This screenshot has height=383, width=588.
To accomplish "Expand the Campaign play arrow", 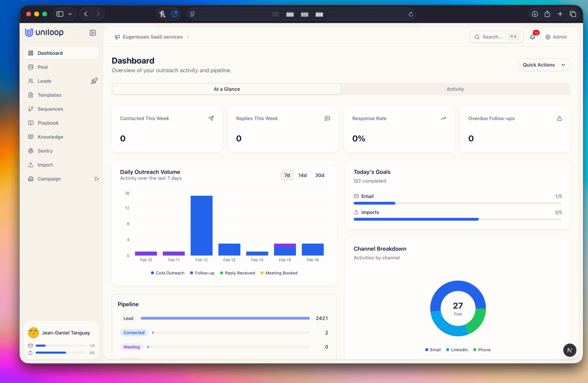I will click(x=97, y=179).
